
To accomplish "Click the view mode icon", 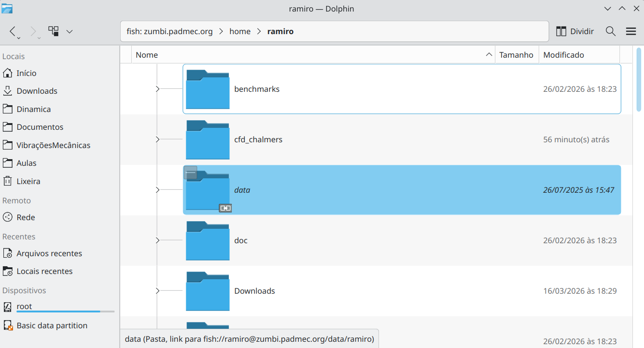I will 53,31.
